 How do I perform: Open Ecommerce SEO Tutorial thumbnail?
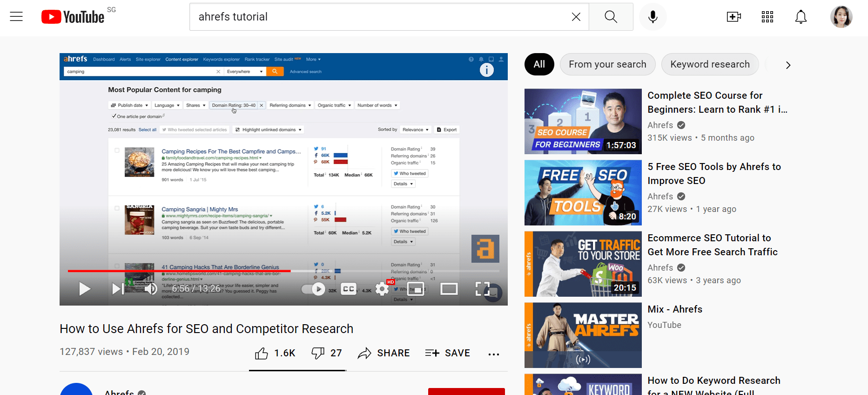click(583, 264)
